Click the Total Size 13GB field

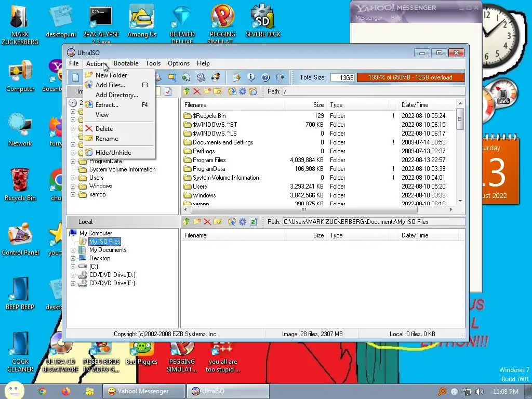[342, 78]
